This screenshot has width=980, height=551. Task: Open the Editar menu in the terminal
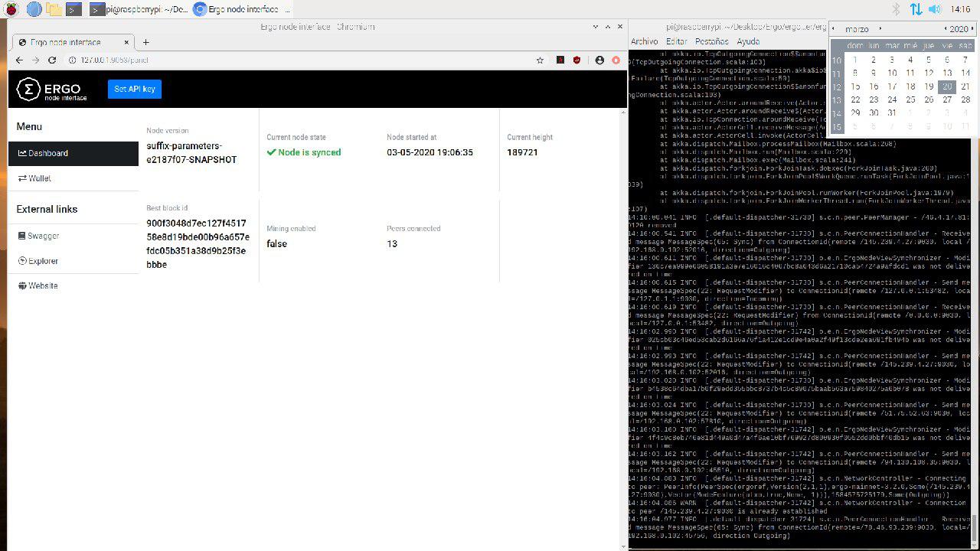click(676, 41)
